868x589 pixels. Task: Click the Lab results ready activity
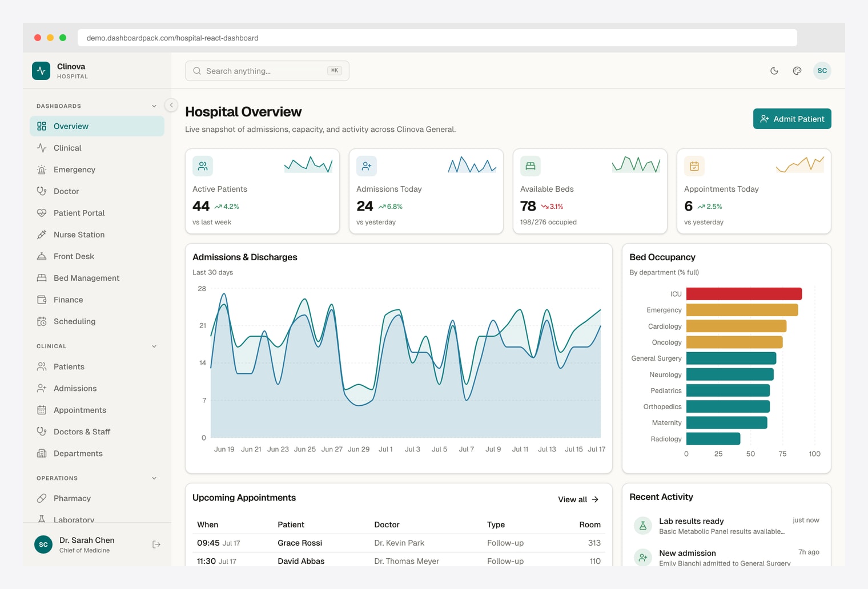(726, 526)
